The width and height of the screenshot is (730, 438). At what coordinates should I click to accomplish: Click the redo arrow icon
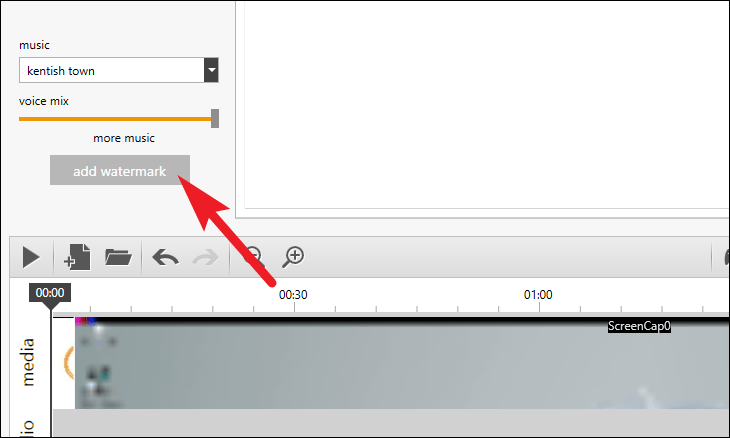pos(205,257)
